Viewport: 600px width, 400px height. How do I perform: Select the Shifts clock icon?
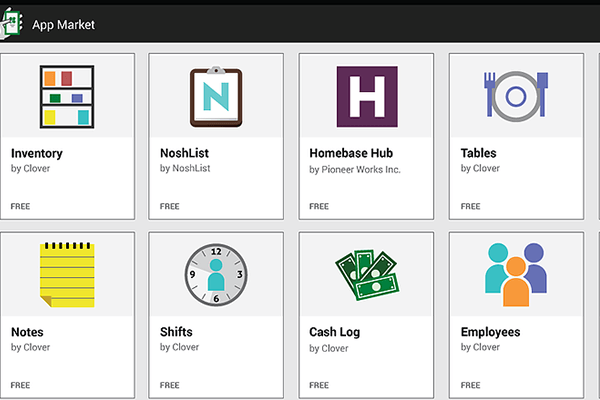click(216, 274)
